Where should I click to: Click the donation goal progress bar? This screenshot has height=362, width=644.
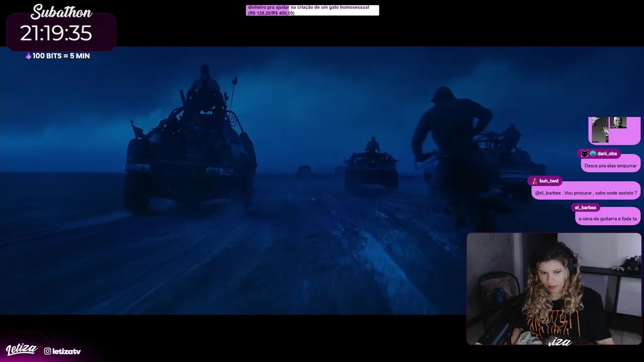[312, 10]
